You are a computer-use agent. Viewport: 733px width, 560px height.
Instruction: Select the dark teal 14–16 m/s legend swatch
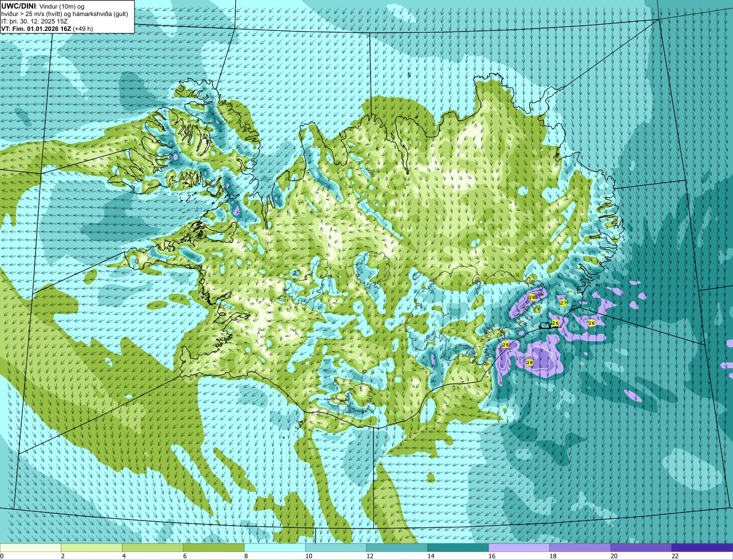tap(458, 547)
